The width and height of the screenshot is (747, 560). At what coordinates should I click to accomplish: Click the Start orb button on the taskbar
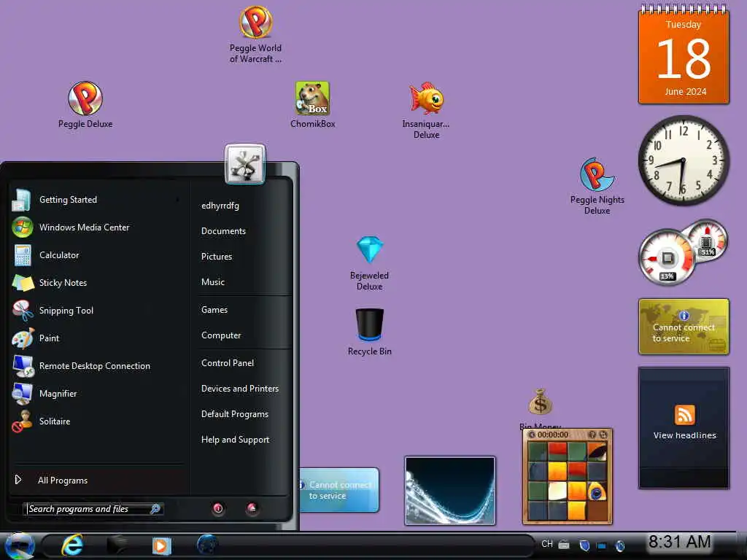pyautogui.click(x=20, y=545)
